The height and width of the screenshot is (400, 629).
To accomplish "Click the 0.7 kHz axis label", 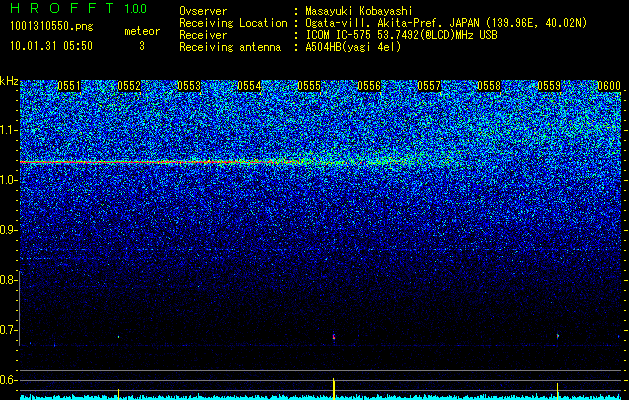I will [7, 330].
